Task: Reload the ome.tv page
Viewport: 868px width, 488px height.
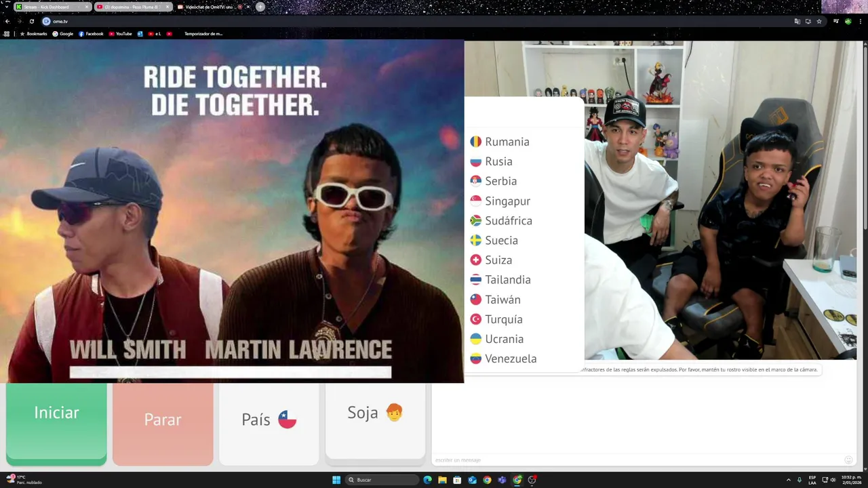Action: coord(31,21)
